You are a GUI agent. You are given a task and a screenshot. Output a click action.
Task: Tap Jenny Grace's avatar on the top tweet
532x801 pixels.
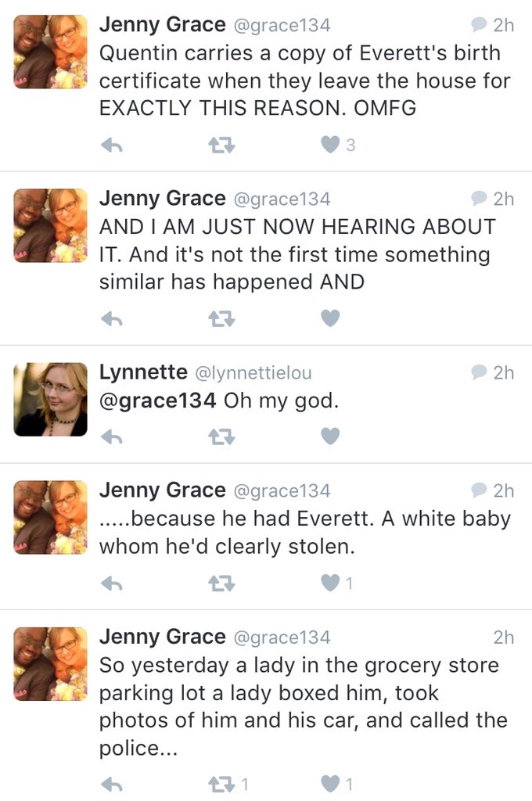(x=51, y=52)
